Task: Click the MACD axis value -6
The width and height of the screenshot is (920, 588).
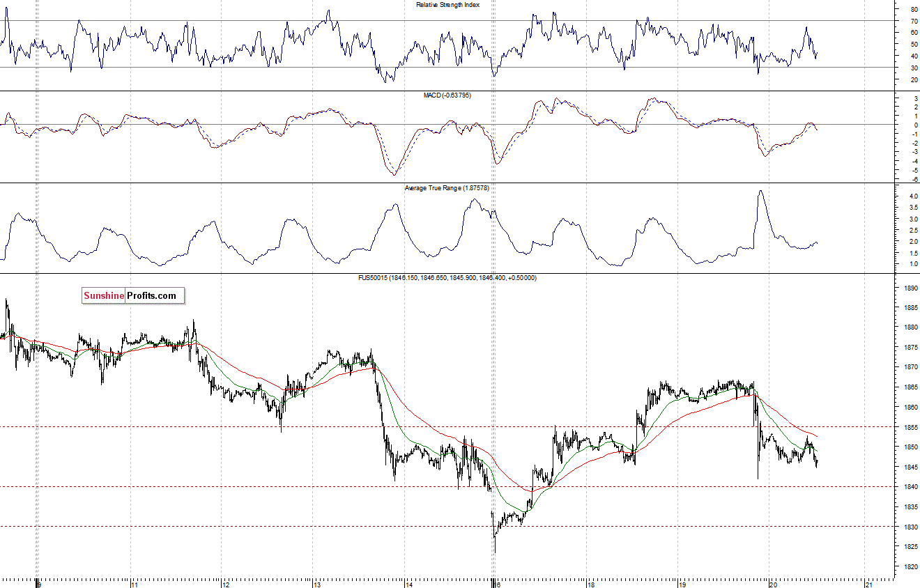Action: (x=914, y=179)
